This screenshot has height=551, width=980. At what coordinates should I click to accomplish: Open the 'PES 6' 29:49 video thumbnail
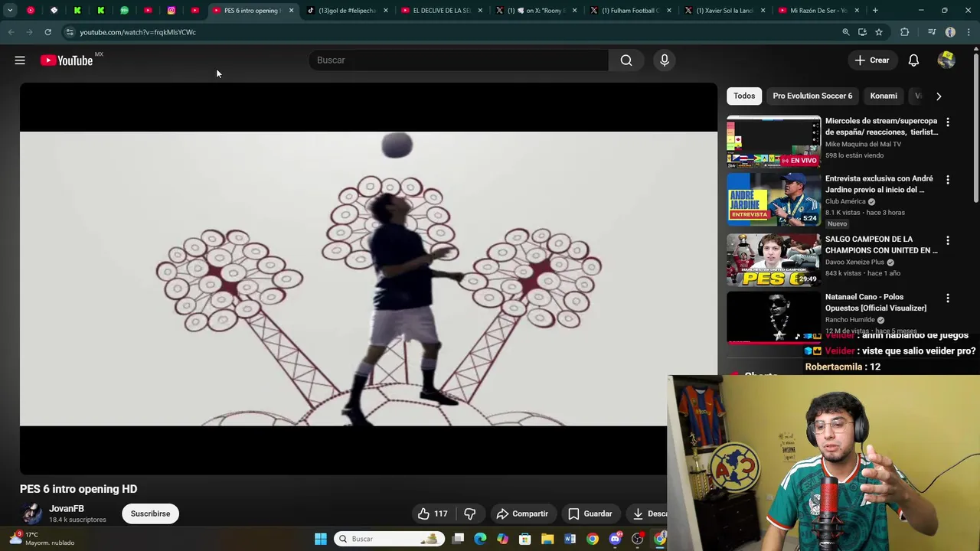point(773,259)
